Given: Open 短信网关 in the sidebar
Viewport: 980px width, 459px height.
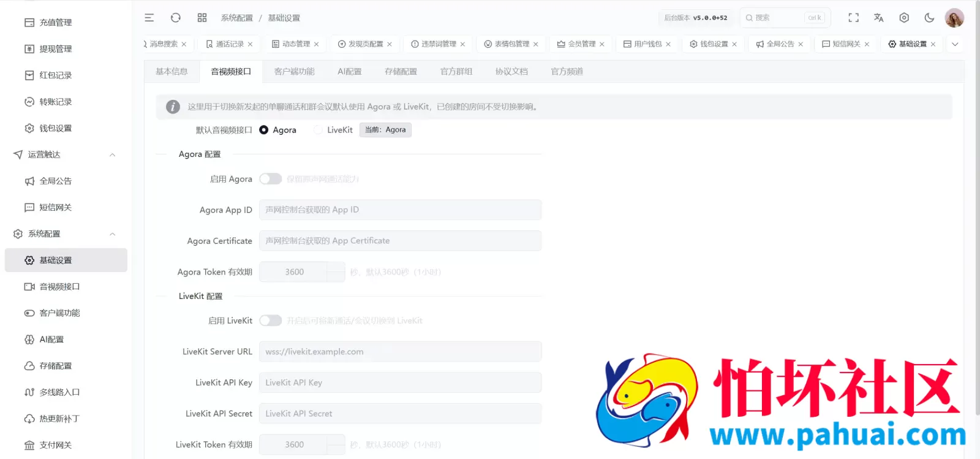Looking at the screenshot, I should point(66,207).
